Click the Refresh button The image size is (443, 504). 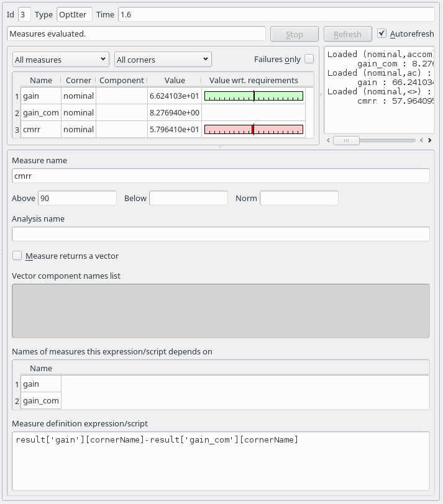[347, 34]
